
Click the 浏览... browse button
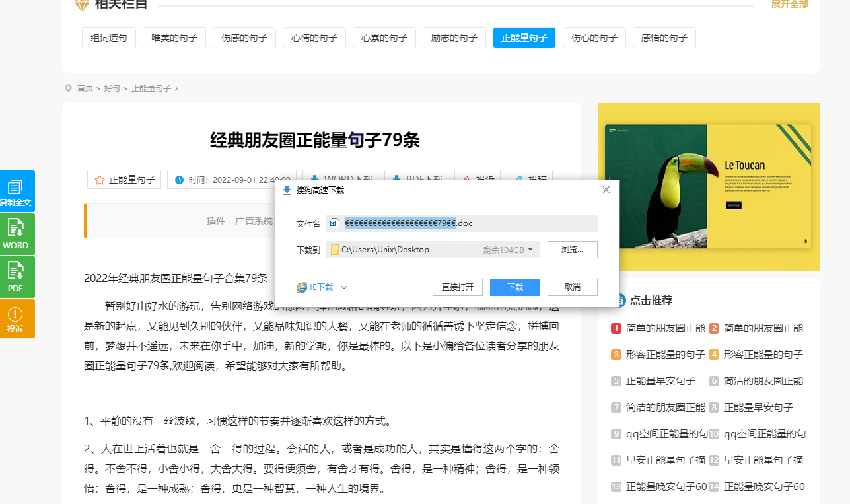tap(573, 250)
